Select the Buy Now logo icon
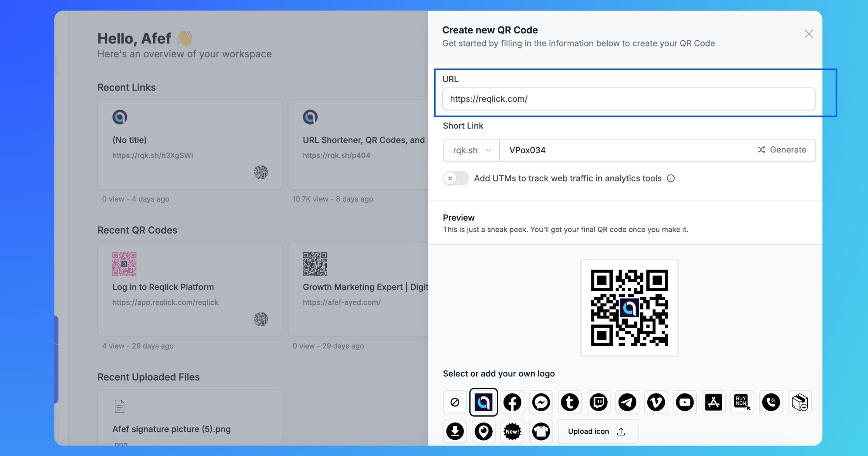This screenshot has width=868, height=456. [x=742, y=402]
